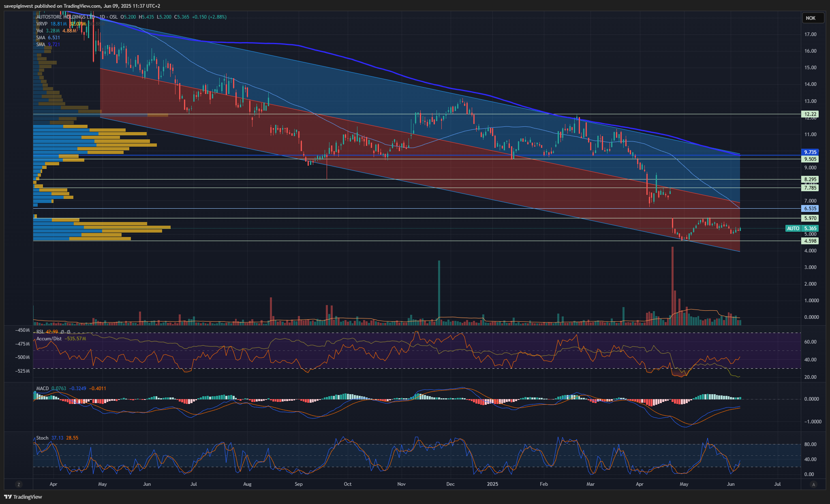Click the TradingView logo at bottom left
Viewport: 830px width, 504px height.
click(x=23, y=497)
